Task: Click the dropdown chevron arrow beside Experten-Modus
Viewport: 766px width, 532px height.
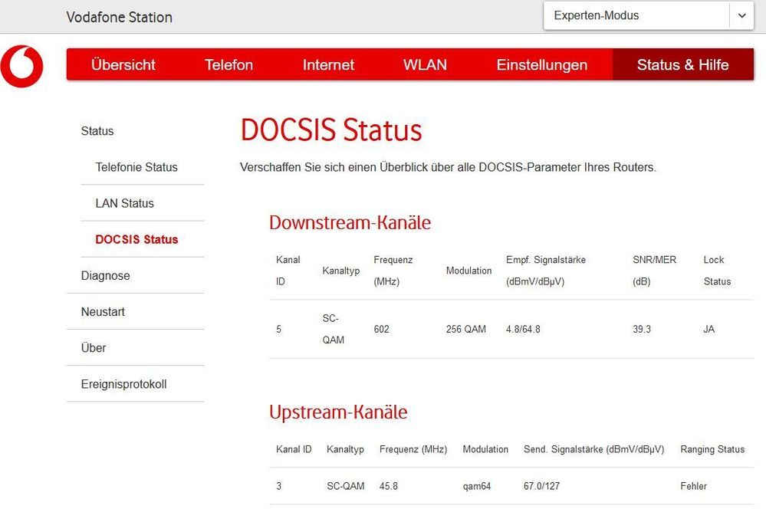Action: click(x=741, y=15)
